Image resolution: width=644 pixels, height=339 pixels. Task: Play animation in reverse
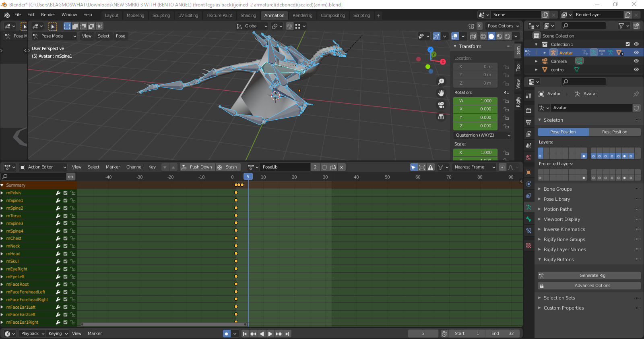click(262, 334)
